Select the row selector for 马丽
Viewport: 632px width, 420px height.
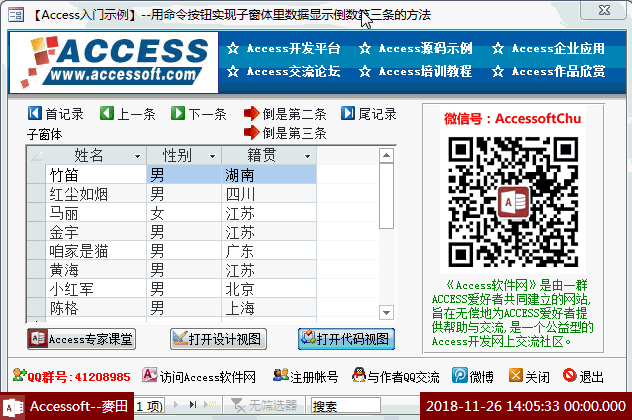(x=36, y=213)
